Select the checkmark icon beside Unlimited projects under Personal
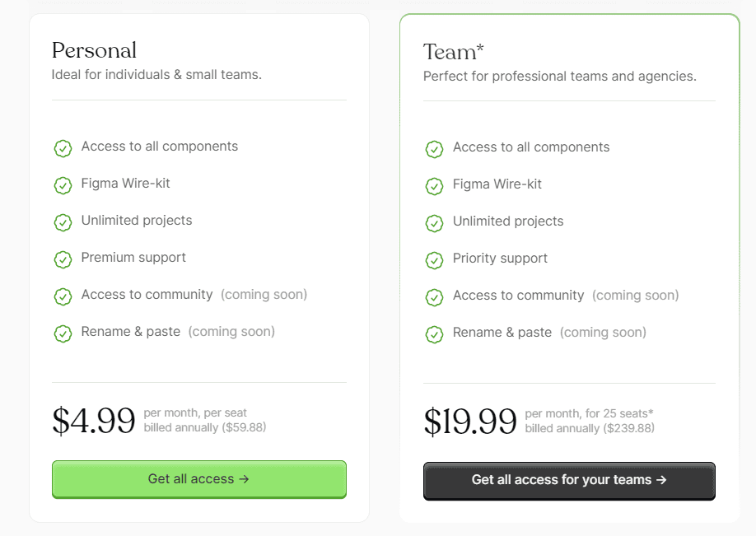Image resolution: width=756 pixels, height=536 pixels. [x=63, y=222]
